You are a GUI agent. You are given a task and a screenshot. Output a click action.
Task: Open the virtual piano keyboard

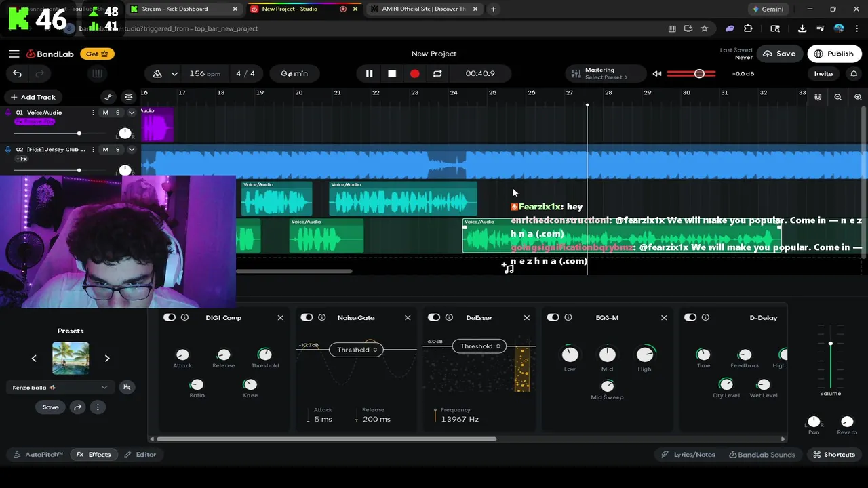point(97,74)
